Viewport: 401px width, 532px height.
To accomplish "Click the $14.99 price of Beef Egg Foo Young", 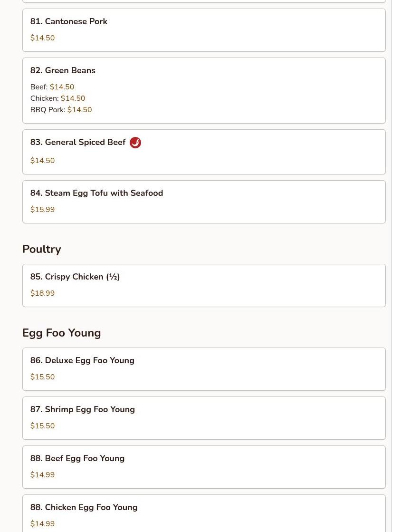I will [x=42, y=475].
